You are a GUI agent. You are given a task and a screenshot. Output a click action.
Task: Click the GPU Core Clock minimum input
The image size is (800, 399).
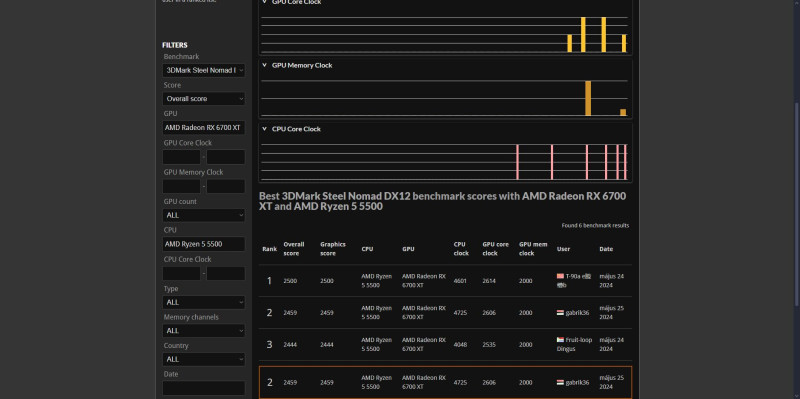coord(182,157)
